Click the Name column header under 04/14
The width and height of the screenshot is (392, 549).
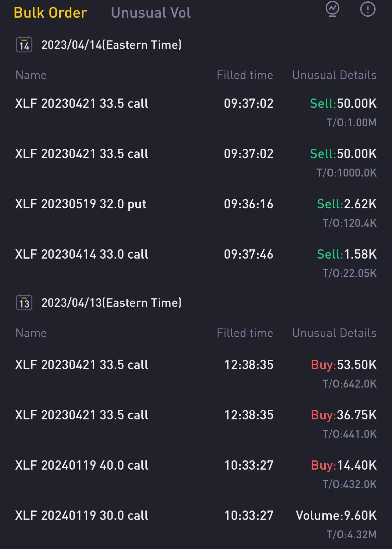tap(31, 75)
